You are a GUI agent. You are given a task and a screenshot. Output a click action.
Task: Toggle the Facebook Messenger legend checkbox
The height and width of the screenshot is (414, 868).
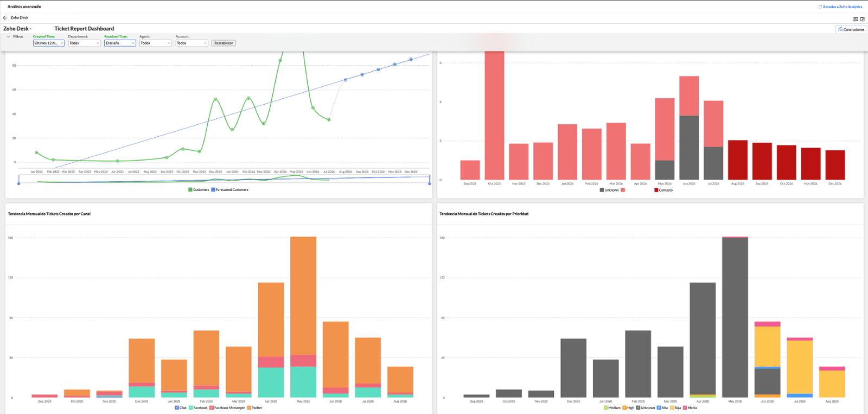pos(212,408)
